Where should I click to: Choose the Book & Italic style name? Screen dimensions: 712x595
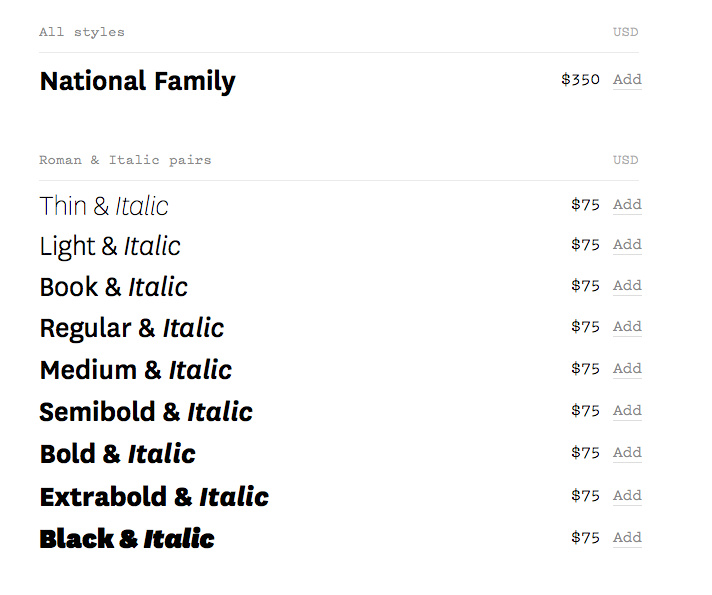(x=113, y=287)
